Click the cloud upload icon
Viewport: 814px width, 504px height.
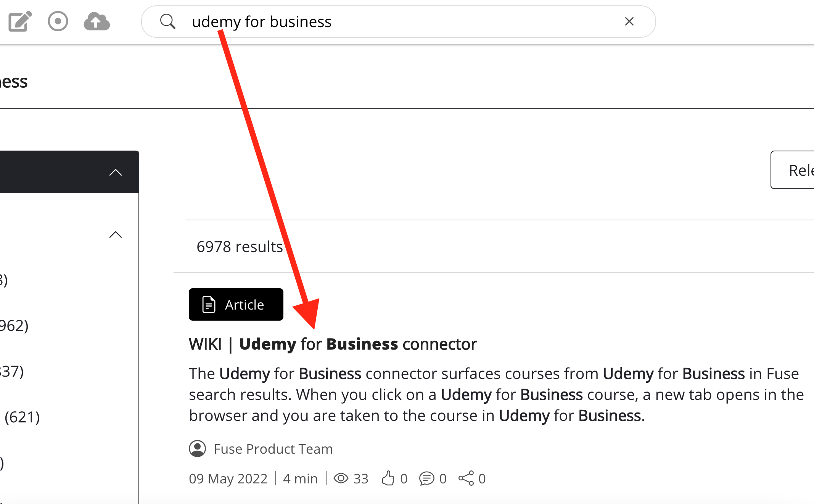(x=97, y=21)
